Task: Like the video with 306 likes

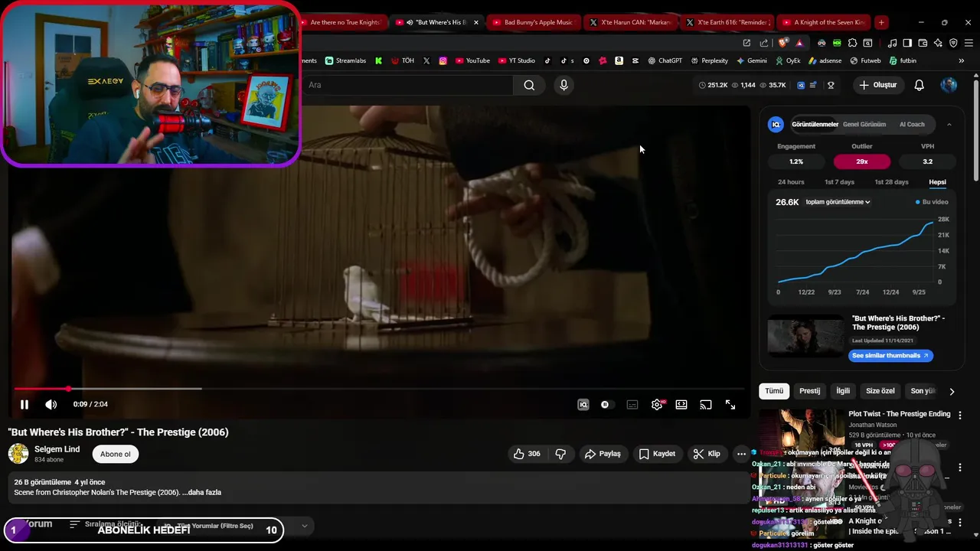Action: pyautogui.click(x=527, y=454)
